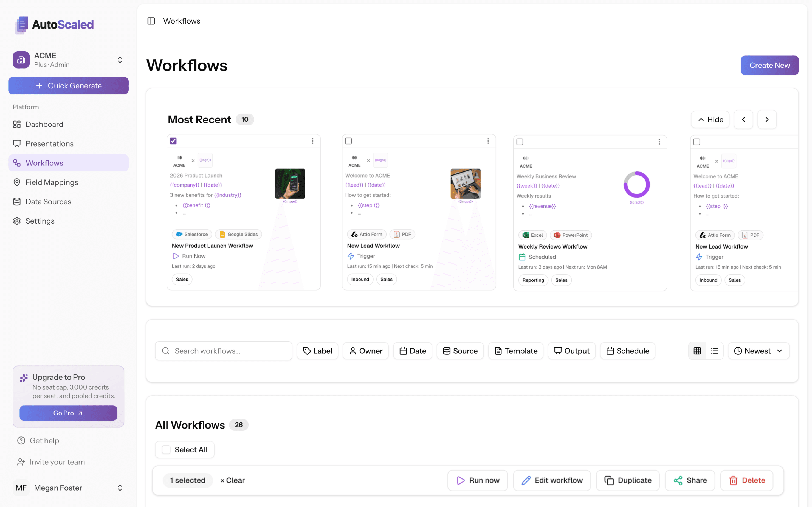Check the fourth card checkbox at right edge
Viewport: 812px width, 507px height.
[x=697, y=142]
